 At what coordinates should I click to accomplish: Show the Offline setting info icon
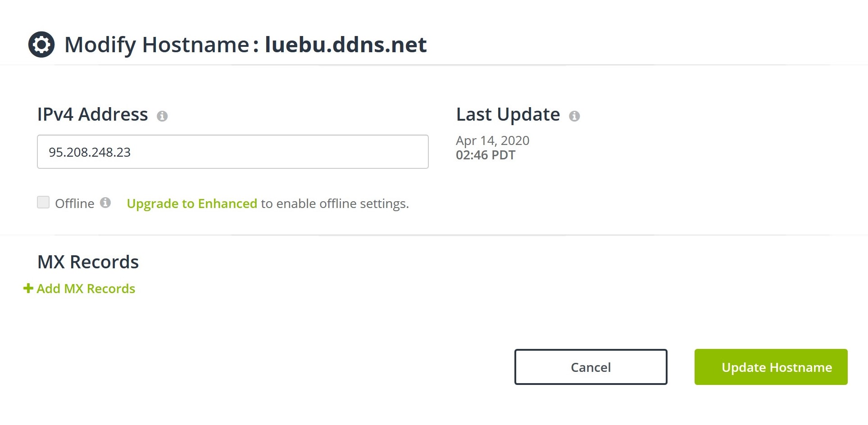pyautogui.click(x=105, y=203)
